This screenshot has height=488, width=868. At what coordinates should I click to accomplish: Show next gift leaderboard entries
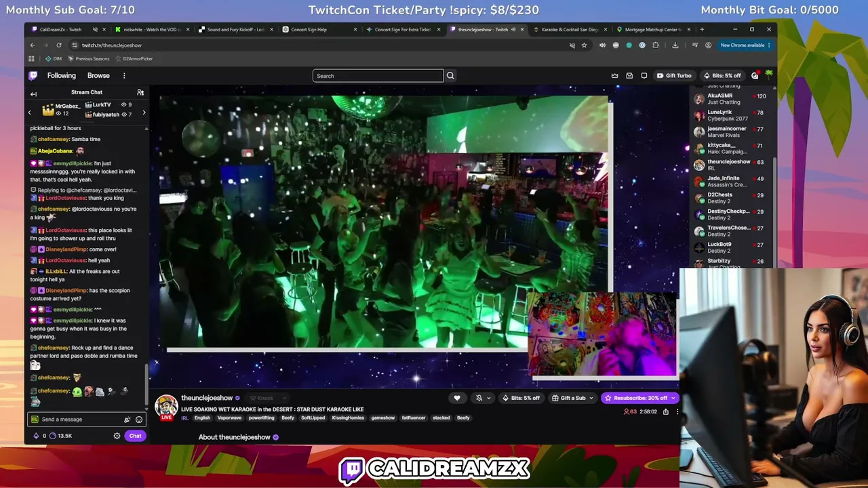[144, 113]
